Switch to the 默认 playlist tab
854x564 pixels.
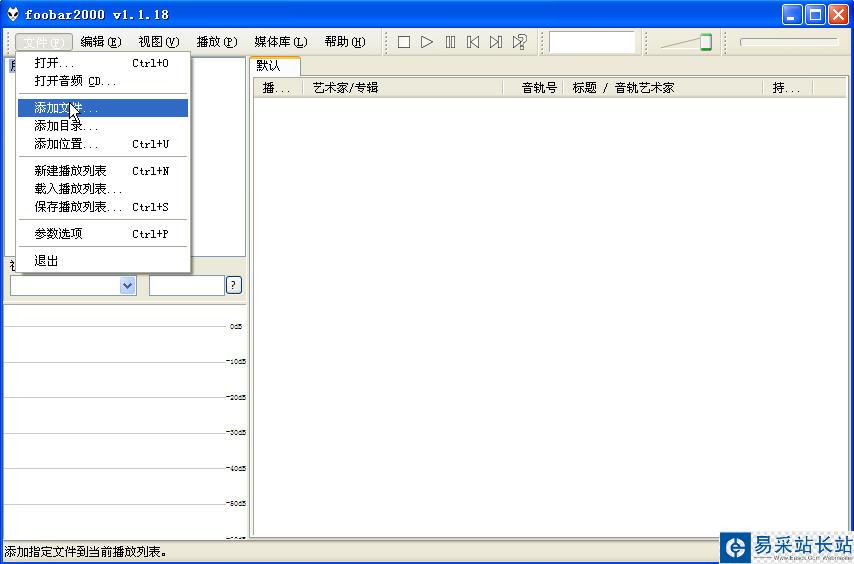pyautogui.click(x=275, y=66)
